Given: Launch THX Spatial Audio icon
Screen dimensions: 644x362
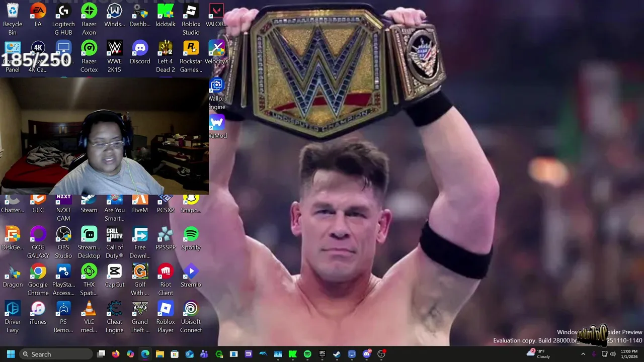Looking at the screenshot, I should 89,280.
